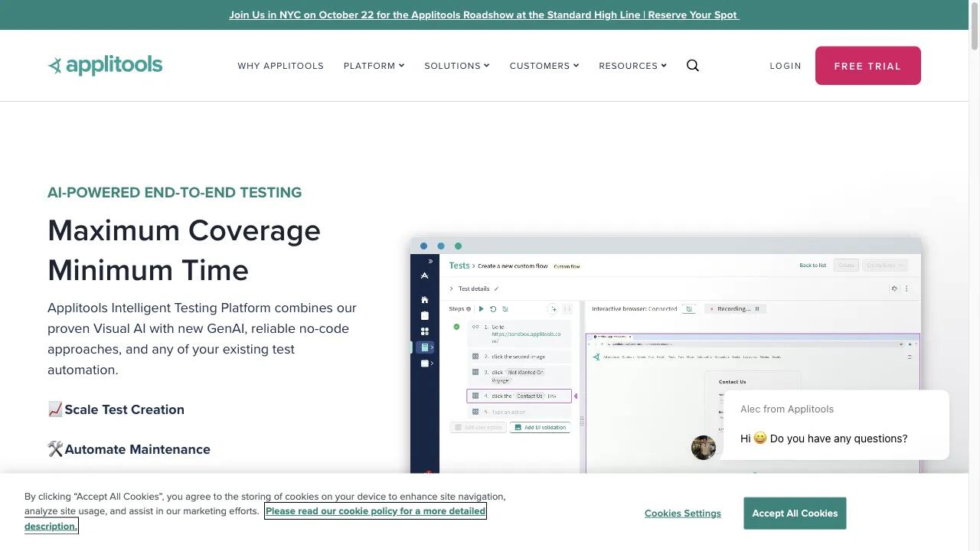Viewport: 980px width, 551px height.
Task: Click the tools emoji beside Automate Maintenance
Action: [55, 449]
